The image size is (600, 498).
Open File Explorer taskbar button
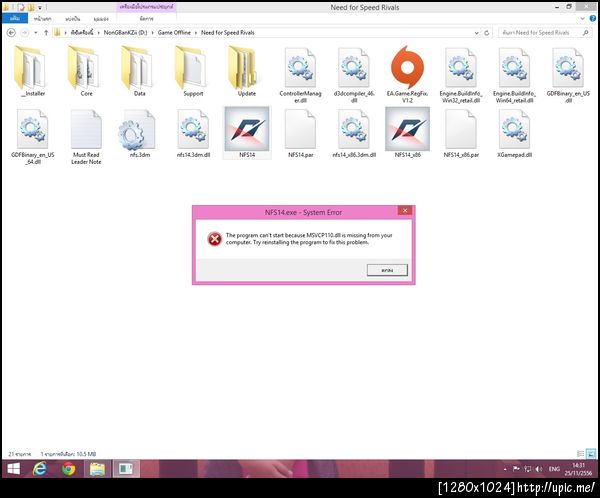coord(97,469)
